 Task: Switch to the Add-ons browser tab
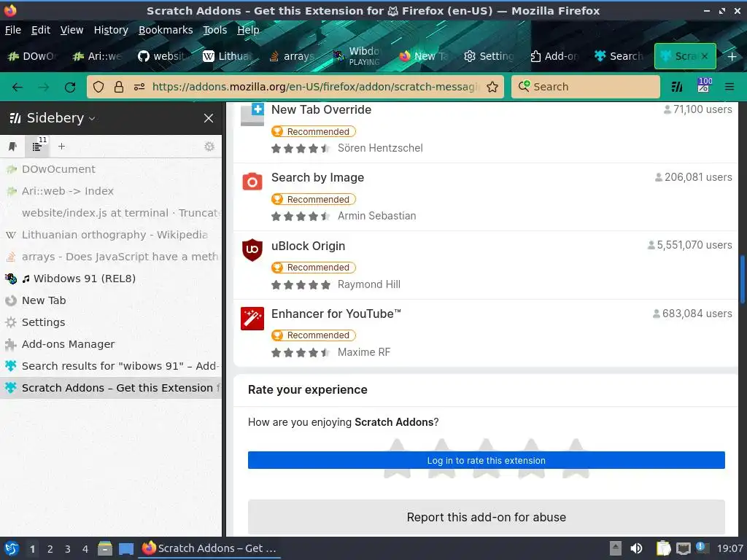[x=554, y=56]
